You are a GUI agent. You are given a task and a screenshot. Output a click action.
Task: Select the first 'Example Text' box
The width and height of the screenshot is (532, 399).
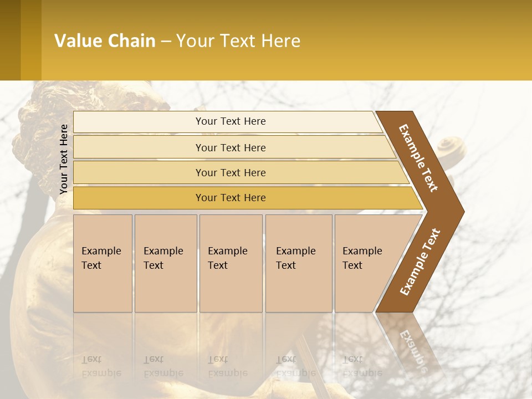103,263
